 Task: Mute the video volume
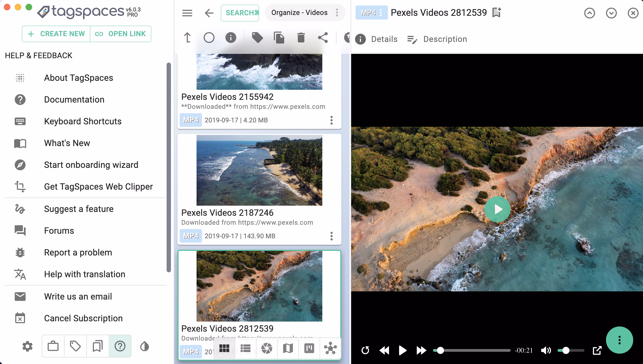(546, 350)
